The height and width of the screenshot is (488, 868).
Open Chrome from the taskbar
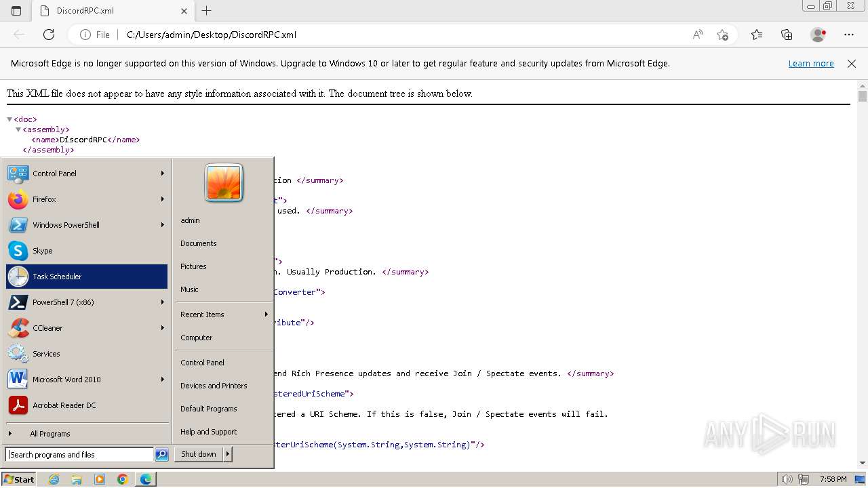tap(122, 479)
